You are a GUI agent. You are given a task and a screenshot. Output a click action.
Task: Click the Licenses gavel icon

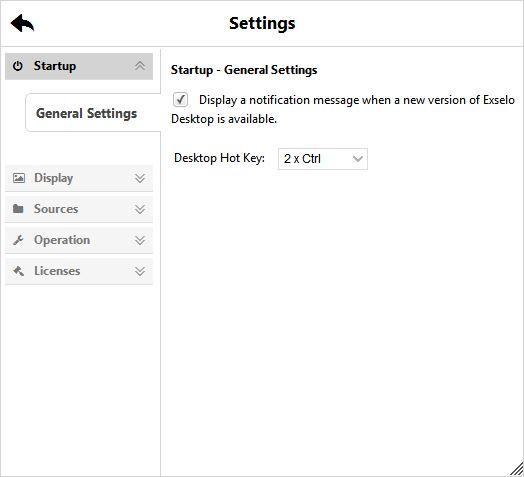click(18, 271)
